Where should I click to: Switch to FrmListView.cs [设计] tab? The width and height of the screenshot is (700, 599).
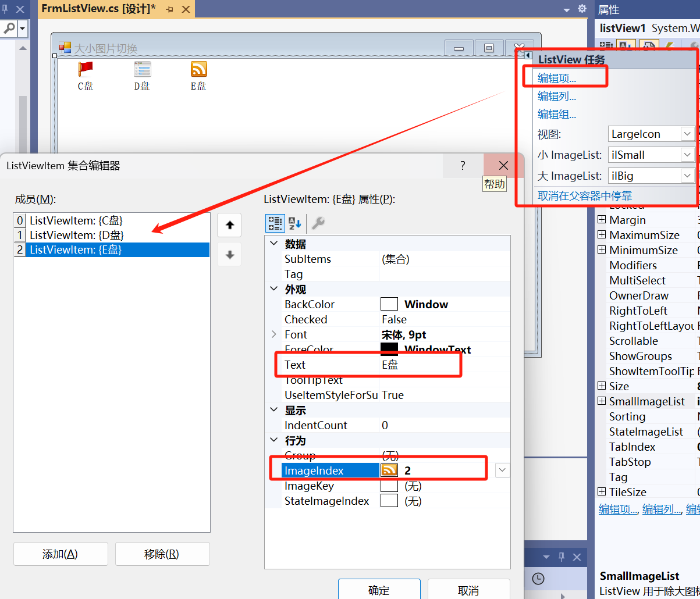pyautogui.click(x=99, y=9)
